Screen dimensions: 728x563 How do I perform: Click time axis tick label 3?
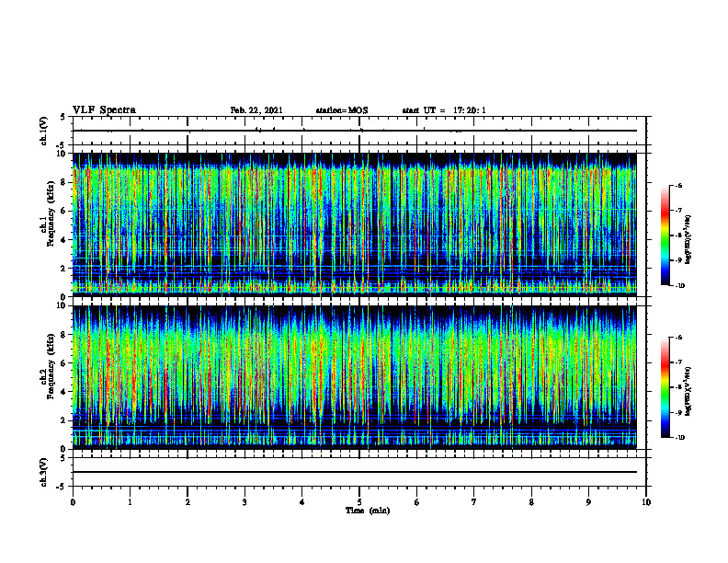pyautogui.click(x=245, y=502)
